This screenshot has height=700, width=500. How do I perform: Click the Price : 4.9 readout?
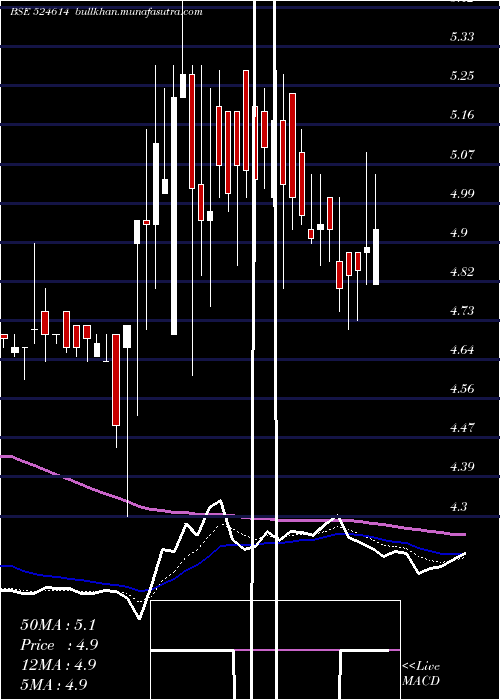tap(59, 645)
